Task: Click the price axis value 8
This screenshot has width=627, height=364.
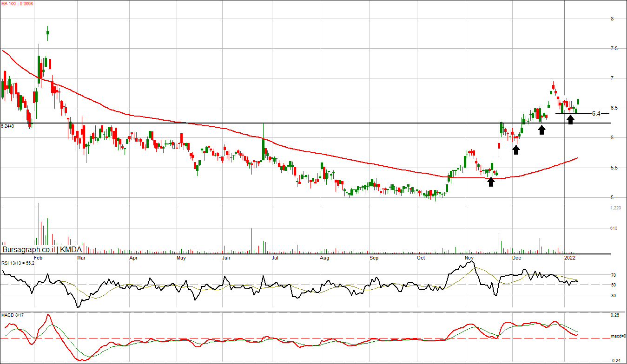Action: [613, 19]
